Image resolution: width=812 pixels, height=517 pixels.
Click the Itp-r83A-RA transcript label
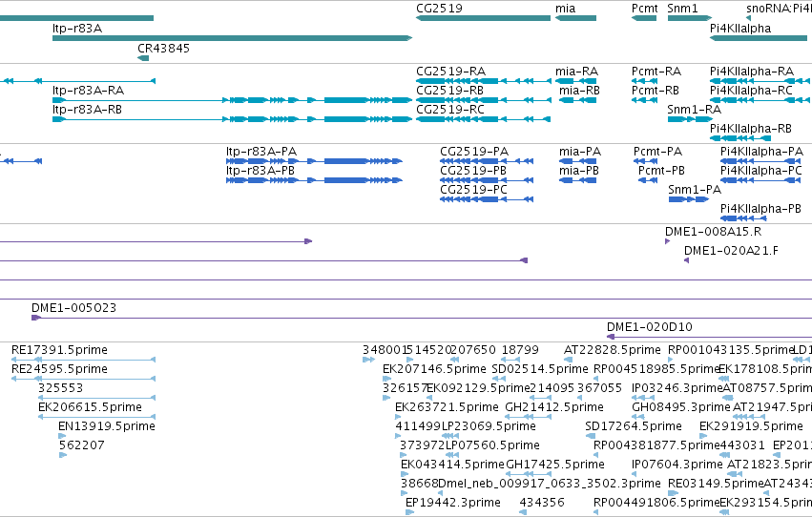click(x=88, y=90)
